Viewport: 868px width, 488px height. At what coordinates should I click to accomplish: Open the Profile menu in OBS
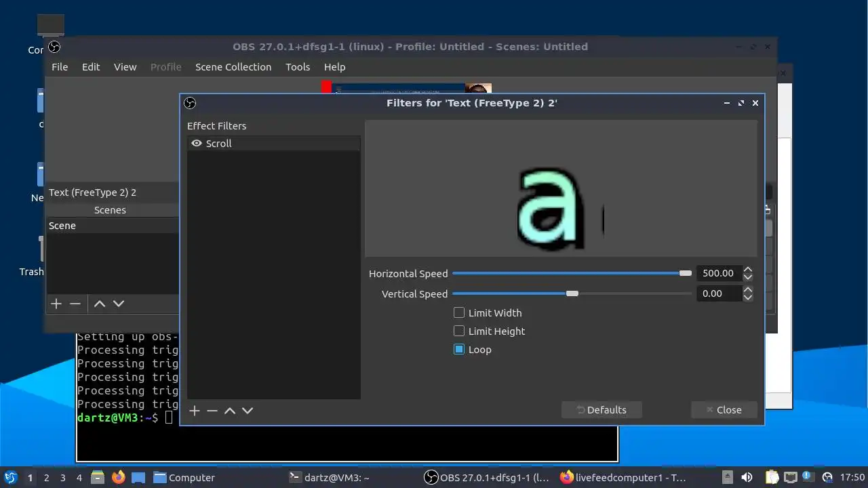pyautogui.click(x=165, y=67)
